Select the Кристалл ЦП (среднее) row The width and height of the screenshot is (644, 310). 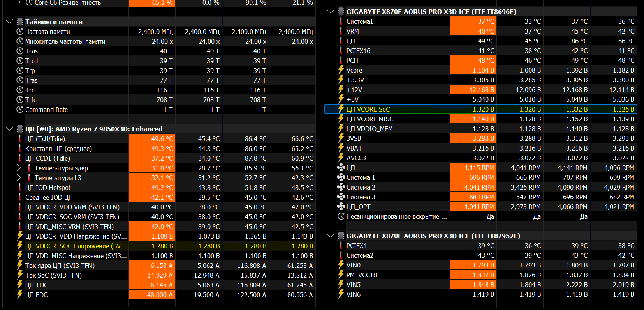click(165, 149)
